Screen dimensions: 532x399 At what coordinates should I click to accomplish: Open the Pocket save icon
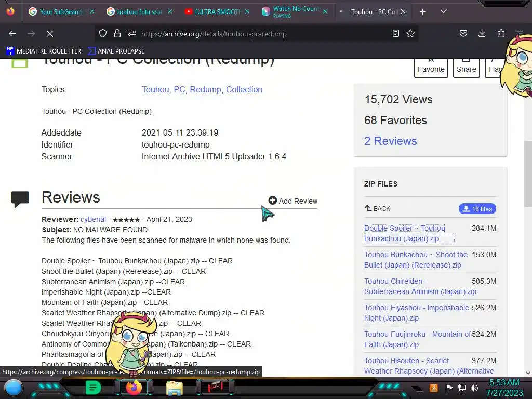pyautogui.click(x=463, y=33)
